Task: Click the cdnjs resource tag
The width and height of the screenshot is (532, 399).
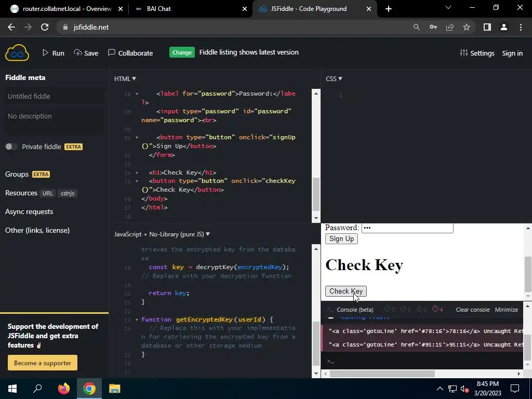Action: point(68,193)
